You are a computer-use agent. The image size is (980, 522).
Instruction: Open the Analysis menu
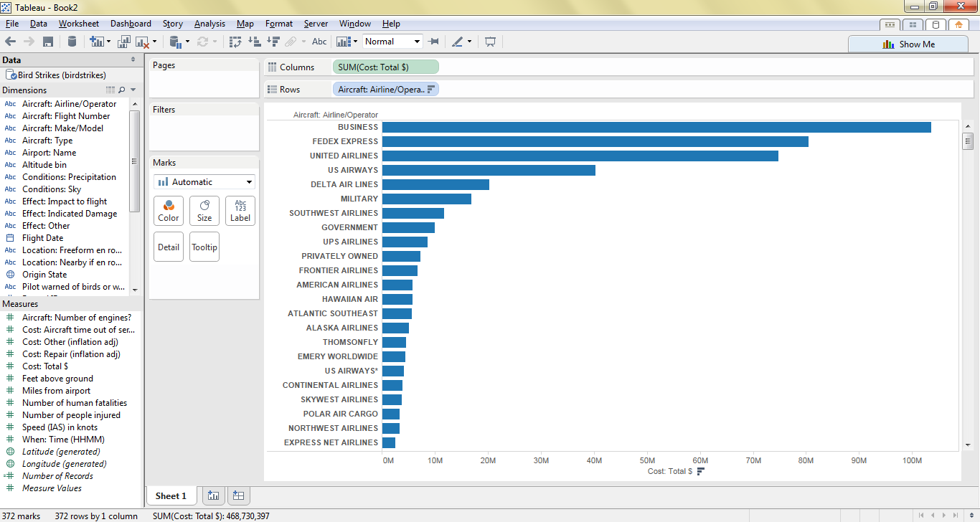(x=209, y=24)
